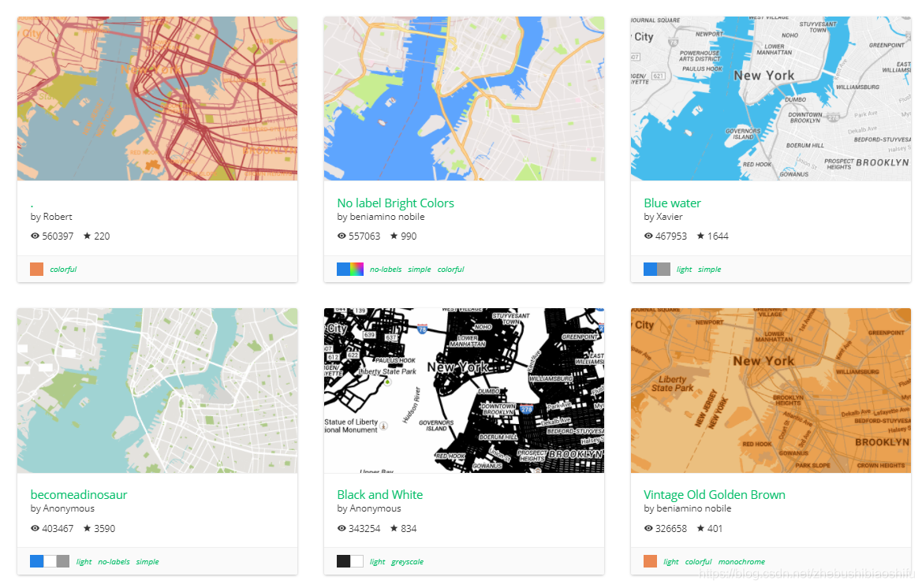Click blue swatch on becomeadinosaur card
The image size is (922, 588).
click(36, 561)
